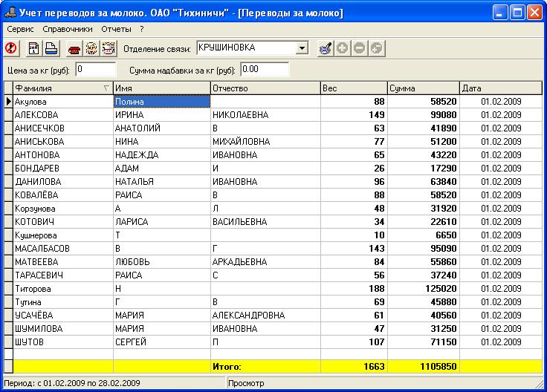Click the Цена за кг input field
The image size is (547, 392).
(95, 69)
